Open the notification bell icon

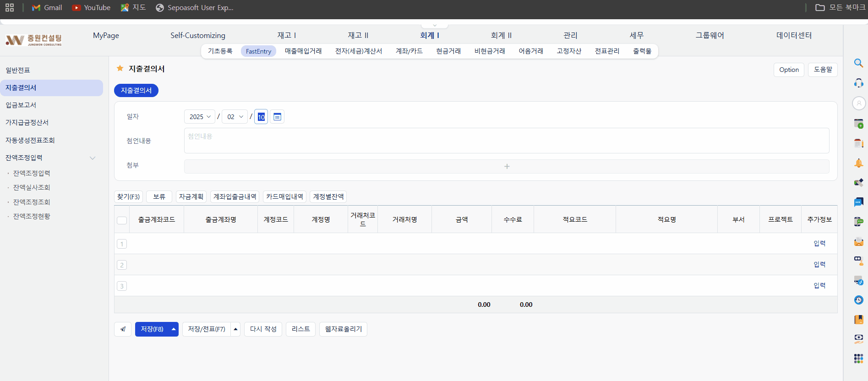(858, 163)
